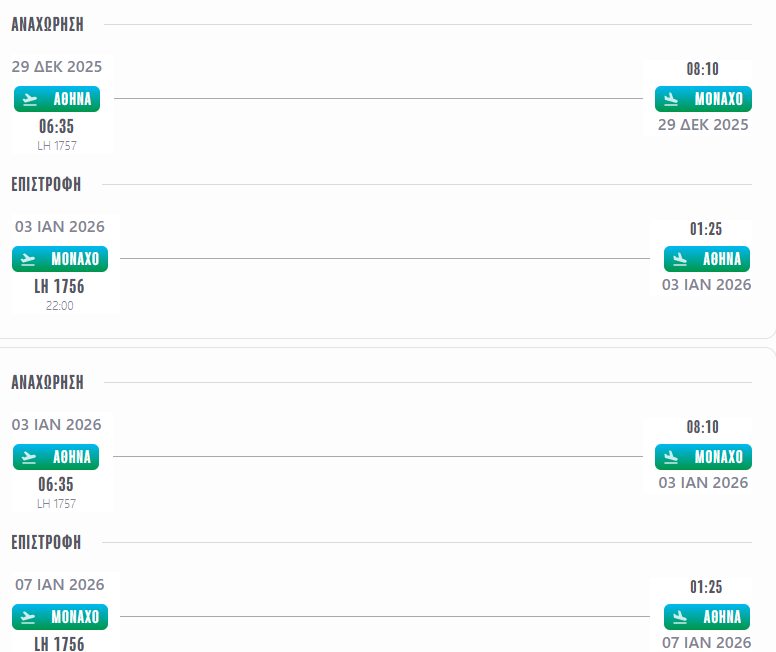Click takeoff plane icon on first itinerary's outbound ΑΘΗΝΑ badge
Image resolution: width=776 pixels, height=652 pixels.
click(30, 99)
